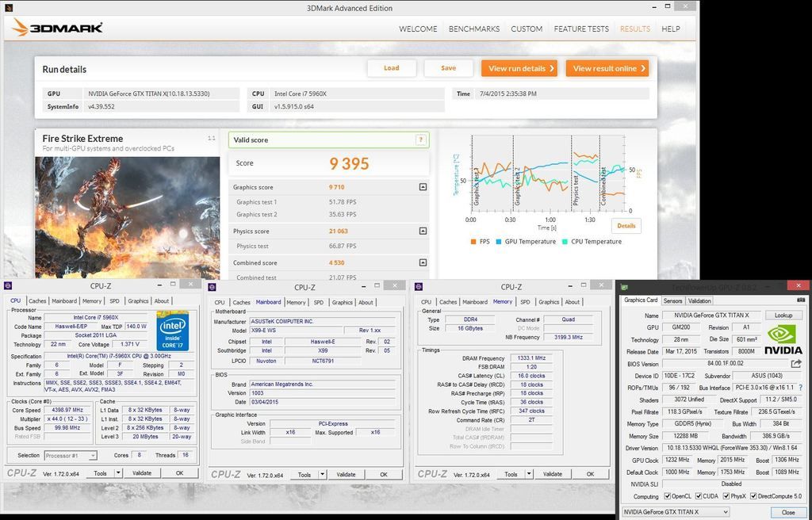Collapse the Combined score section
Screen dimensions: 812x520
[423, 262]
